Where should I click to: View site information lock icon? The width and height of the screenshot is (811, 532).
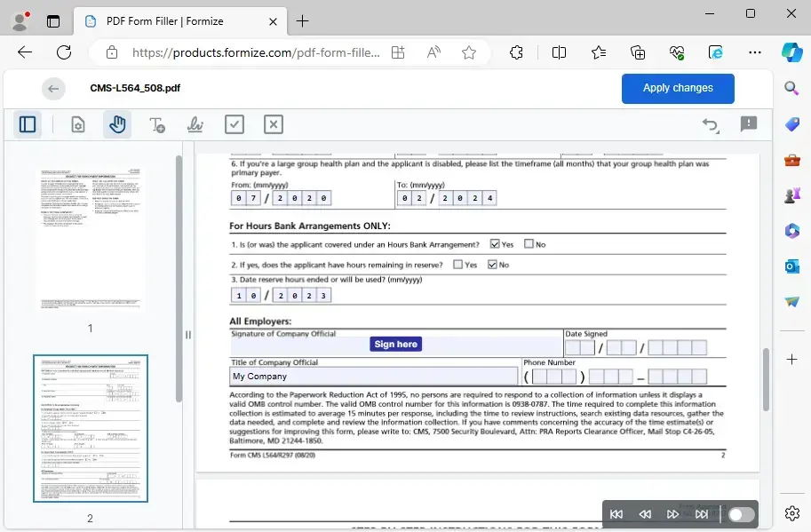point(112,52)
